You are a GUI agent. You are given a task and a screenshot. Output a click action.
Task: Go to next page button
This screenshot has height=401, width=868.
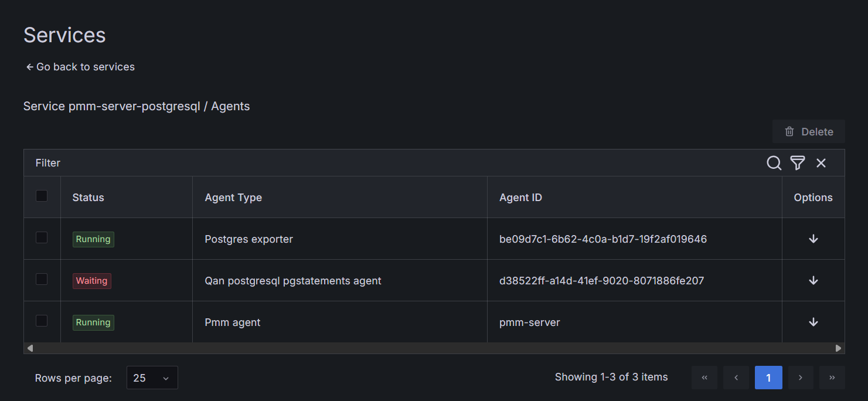pyautogui.click(x=801, y=378)
